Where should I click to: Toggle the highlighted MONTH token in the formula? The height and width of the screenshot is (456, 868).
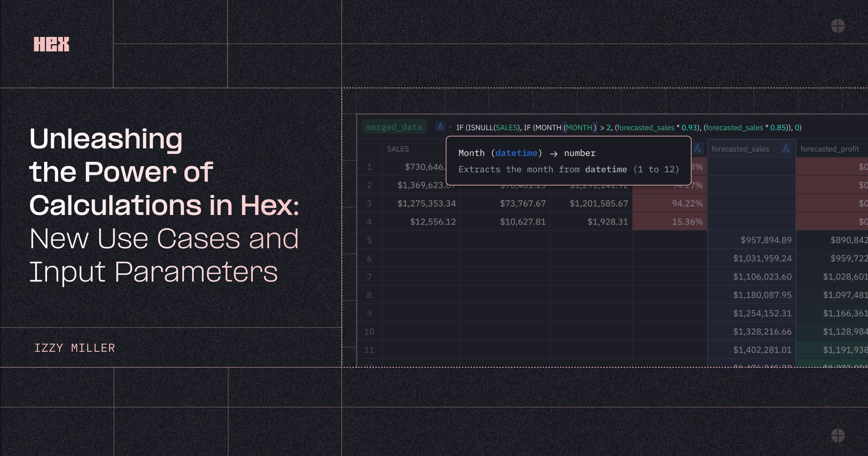pos(579,127)
